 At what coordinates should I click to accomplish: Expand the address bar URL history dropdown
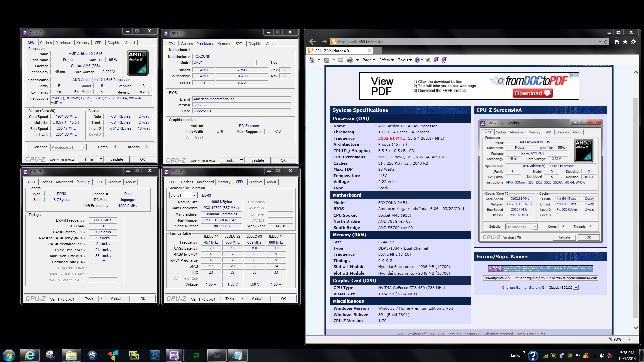pyautogui.click(x=600, y=42)
